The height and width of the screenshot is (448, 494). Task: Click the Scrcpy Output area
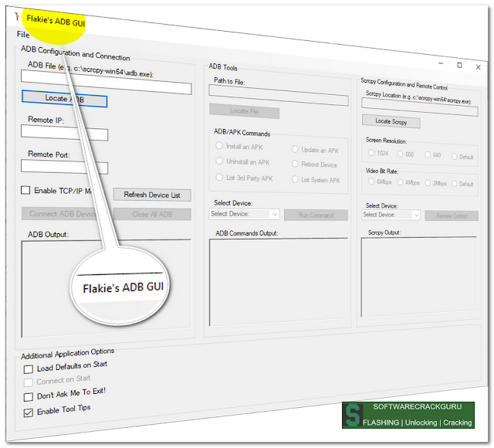coord(418,277)
